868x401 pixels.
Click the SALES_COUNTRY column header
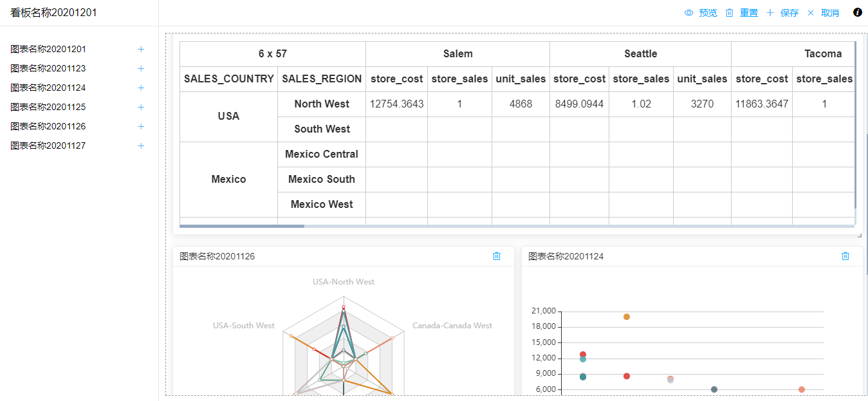click(x=229, y=79)
